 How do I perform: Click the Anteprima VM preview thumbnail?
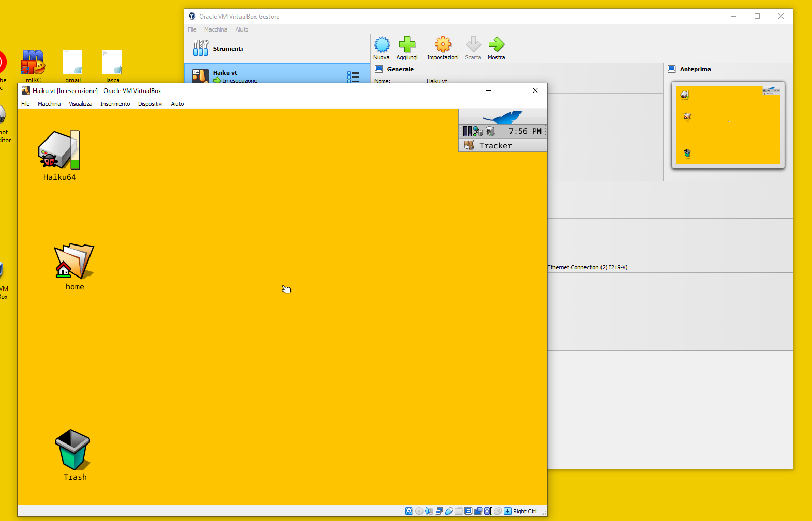coord(728,125)
